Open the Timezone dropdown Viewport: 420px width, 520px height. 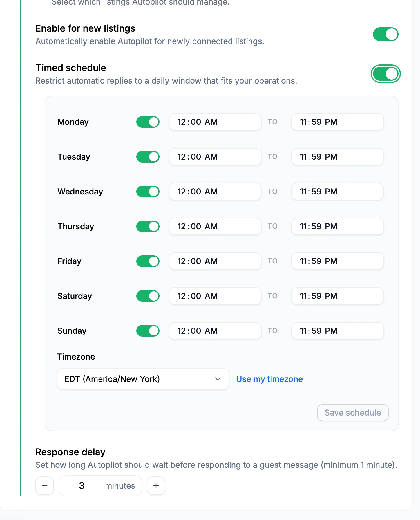pyautogui.click(x=143, y=379)
